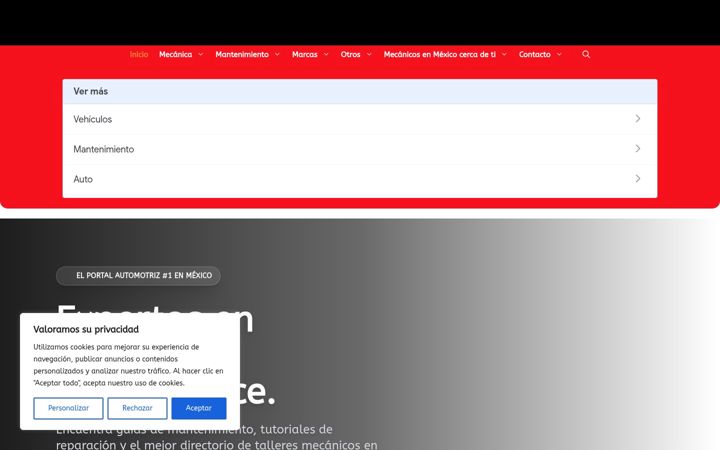
Task: Select the Auto row in Ver más
Action: pyautogui.click(x=360, y=179)
